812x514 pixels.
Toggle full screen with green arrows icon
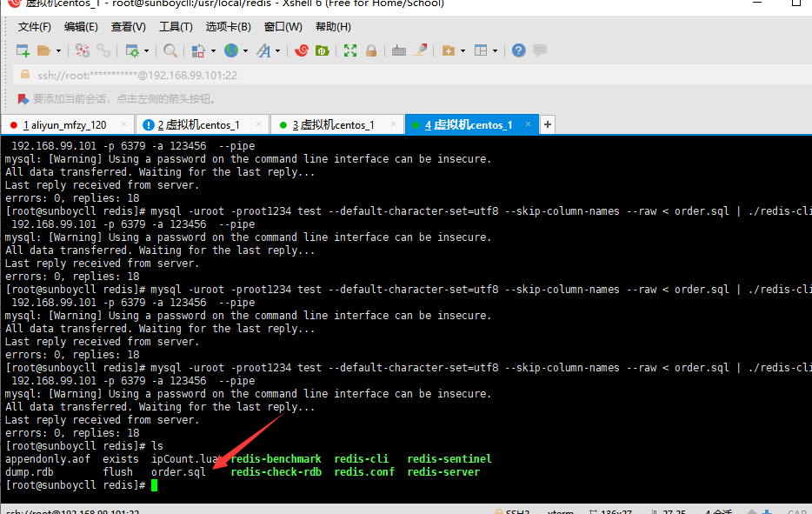tap(350, 50)
